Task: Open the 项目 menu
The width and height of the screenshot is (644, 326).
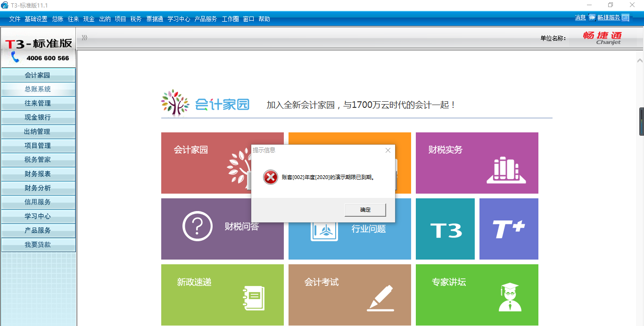Action: (x=120, y=19)
